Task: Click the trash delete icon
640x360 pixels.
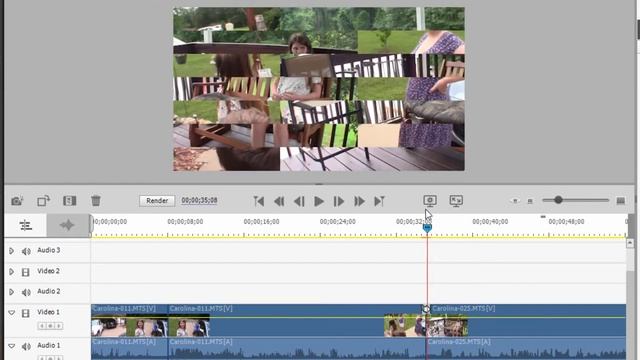Action: [96, 201]
